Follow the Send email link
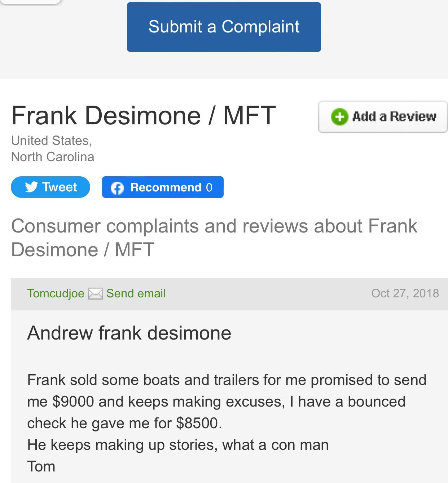The image size is (448, 483). 136,293
